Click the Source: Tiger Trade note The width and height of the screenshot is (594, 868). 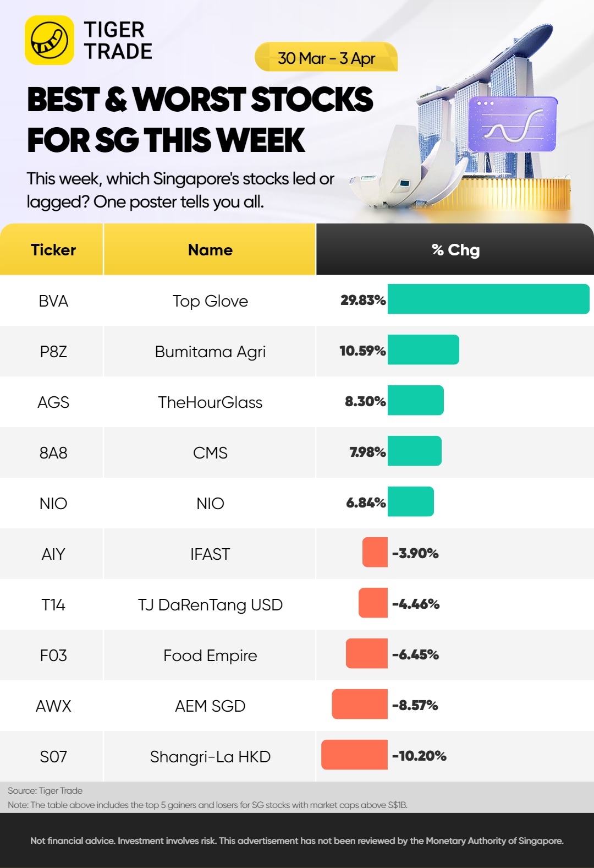point(45,790)
